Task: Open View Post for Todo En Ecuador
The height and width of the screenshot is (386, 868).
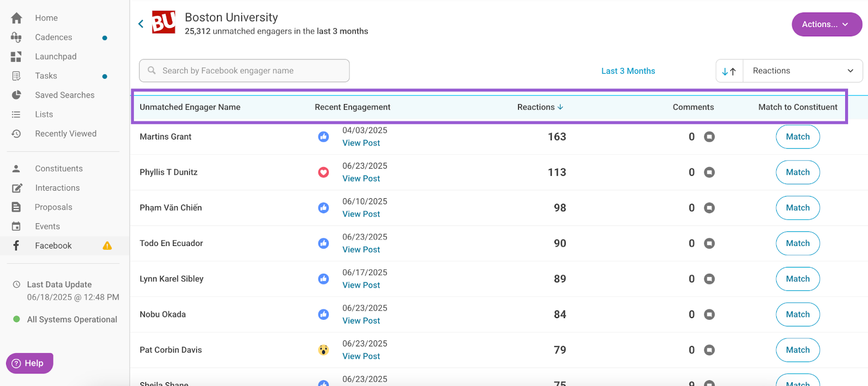Action: click(361, 250)
